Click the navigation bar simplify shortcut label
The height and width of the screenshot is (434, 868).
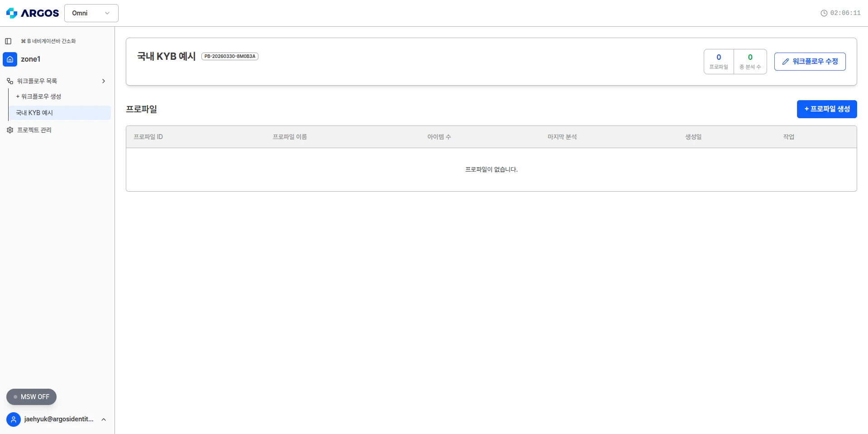(48, 41)
